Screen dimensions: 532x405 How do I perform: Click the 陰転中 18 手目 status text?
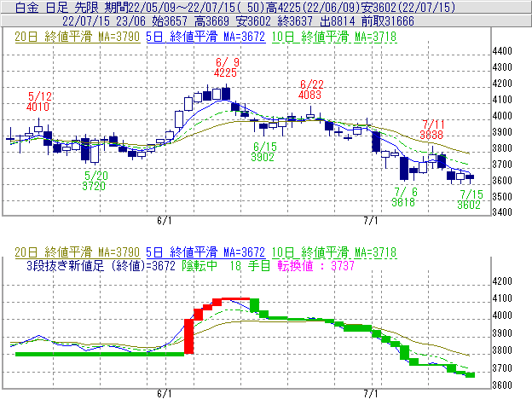click(x=226, y=265)
